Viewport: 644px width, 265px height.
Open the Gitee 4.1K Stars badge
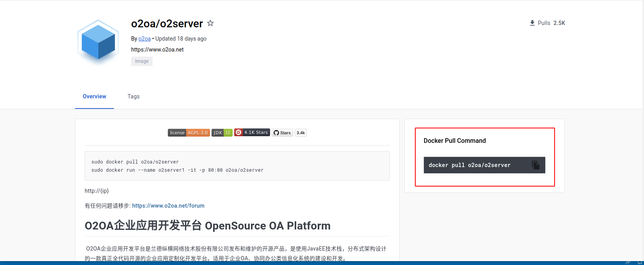click(252, 132)
